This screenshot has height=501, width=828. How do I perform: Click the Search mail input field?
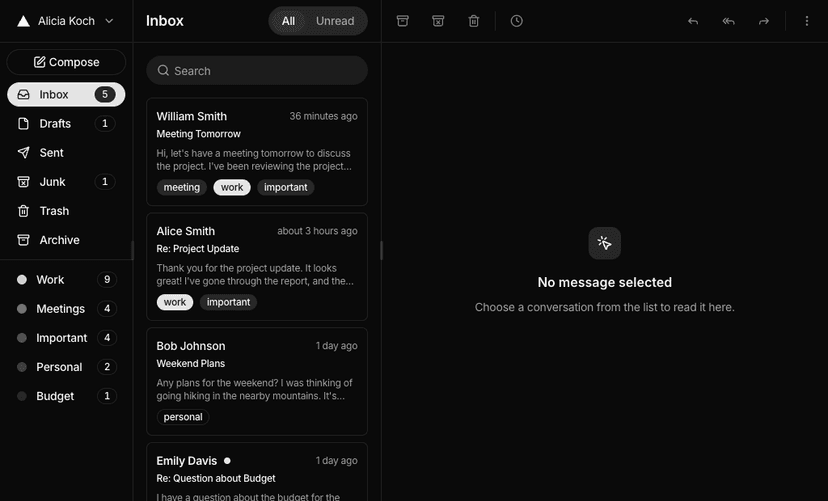tap(257, 70)
